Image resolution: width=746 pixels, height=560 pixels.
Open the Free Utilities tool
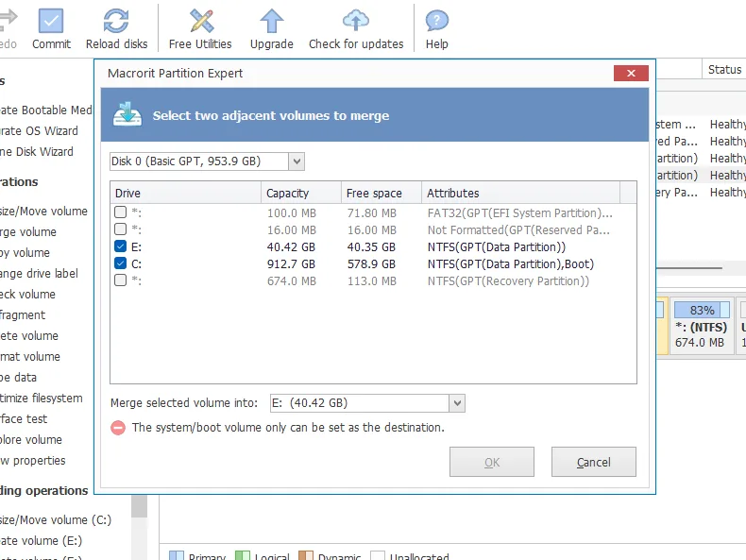tap(200, 21)
